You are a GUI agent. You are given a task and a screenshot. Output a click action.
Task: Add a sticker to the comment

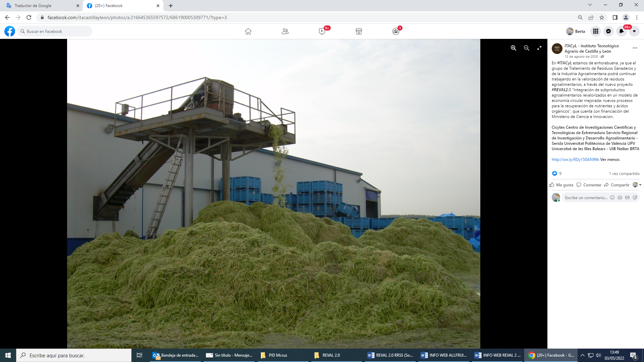pyautogui.click(x=635, y=198)
